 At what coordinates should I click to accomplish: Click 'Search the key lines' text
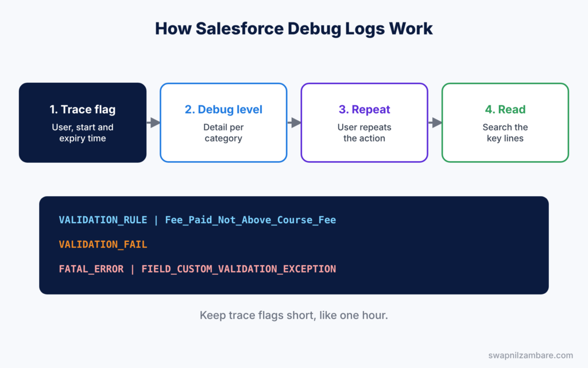point(505,133)
